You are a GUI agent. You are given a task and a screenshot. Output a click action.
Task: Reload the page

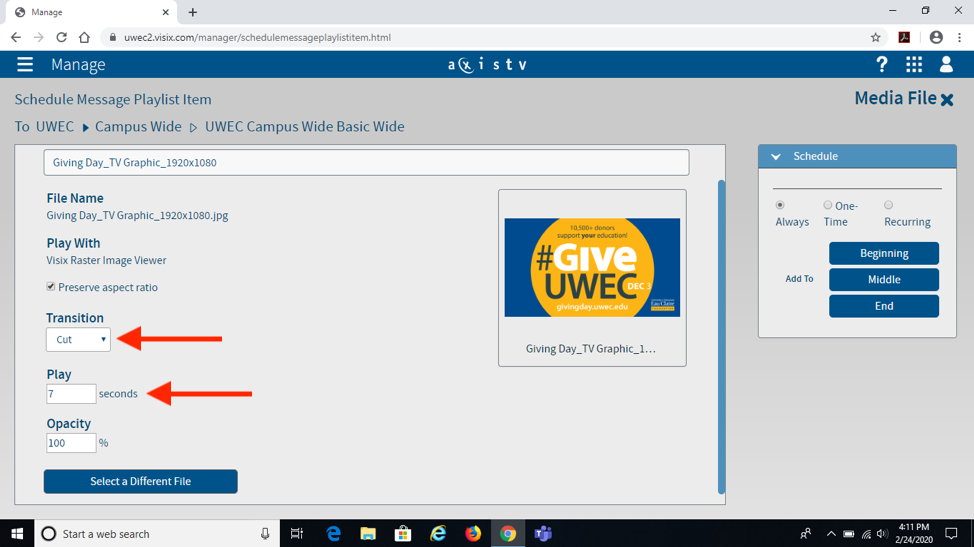61,37
